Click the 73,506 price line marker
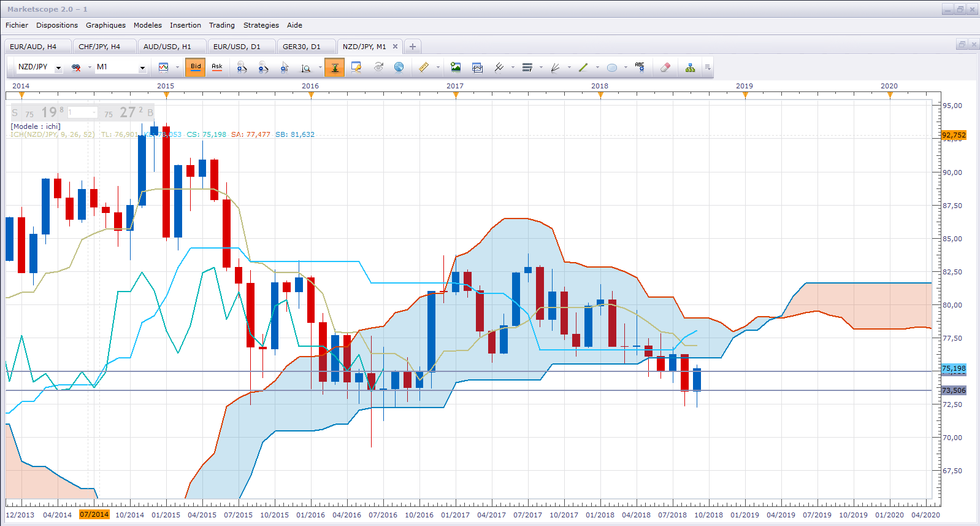 (954, 390)
